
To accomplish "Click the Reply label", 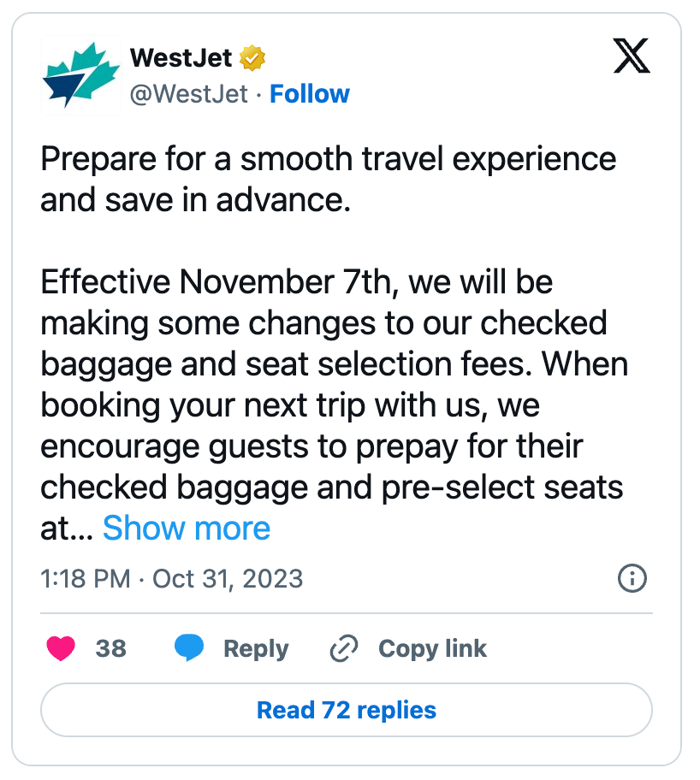I will [256, 648].
